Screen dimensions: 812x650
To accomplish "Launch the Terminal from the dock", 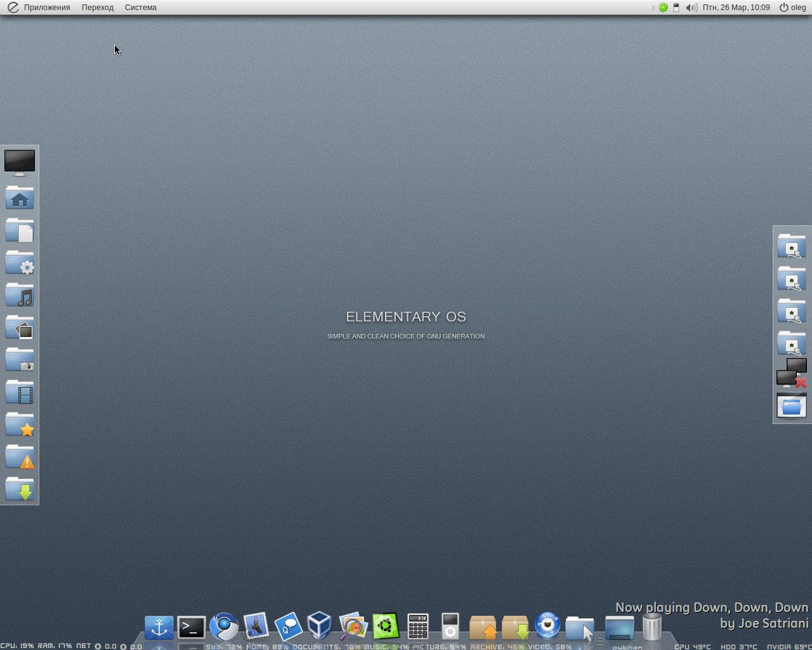I will tap(192, 628).
